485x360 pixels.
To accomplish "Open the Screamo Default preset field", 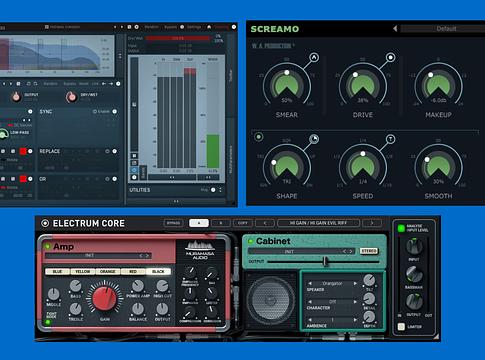I will (x=443, y=29).
